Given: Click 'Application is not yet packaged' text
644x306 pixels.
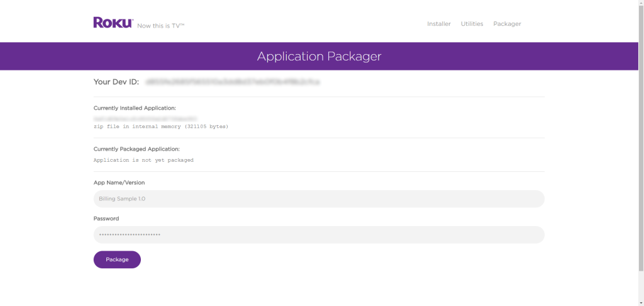Looking at the screenshot, I should 143,160.
